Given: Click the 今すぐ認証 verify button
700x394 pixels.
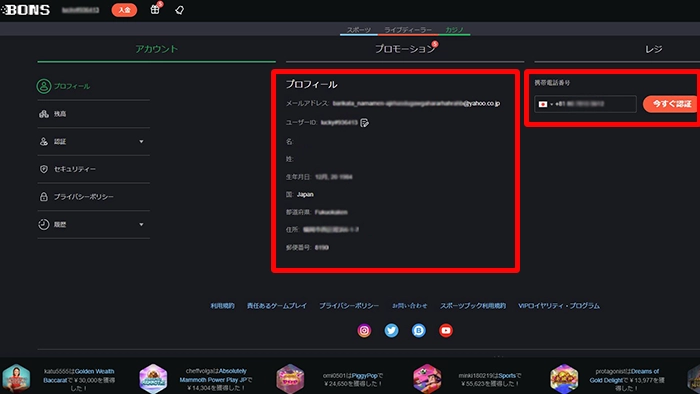Looking at the screenshot, I should [x=671, y=104].
